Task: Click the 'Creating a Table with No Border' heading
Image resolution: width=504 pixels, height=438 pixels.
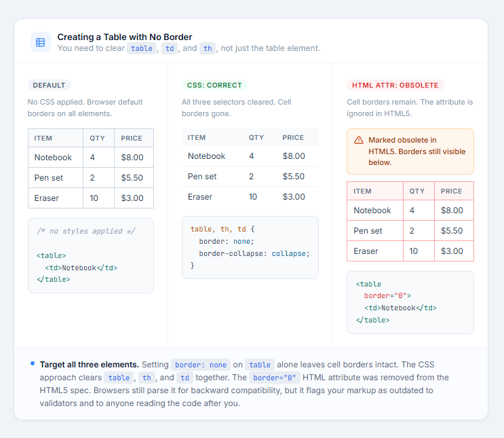Action: (125, 37)
